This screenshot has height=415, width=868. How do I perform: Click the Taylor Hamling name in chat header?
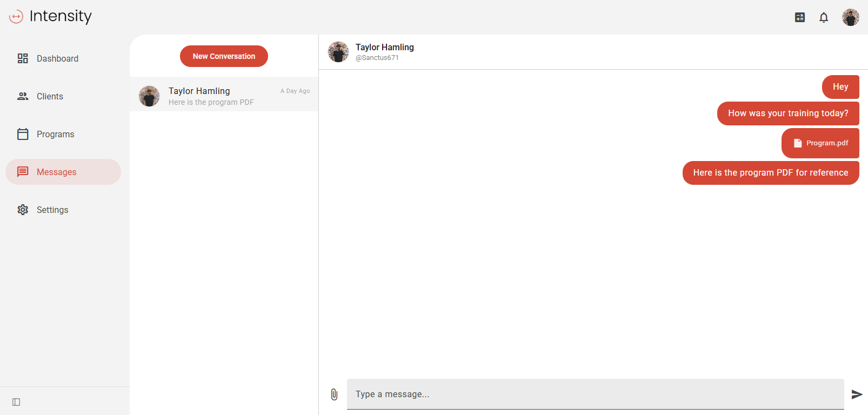pyautogui.click(x=384, y=47)
